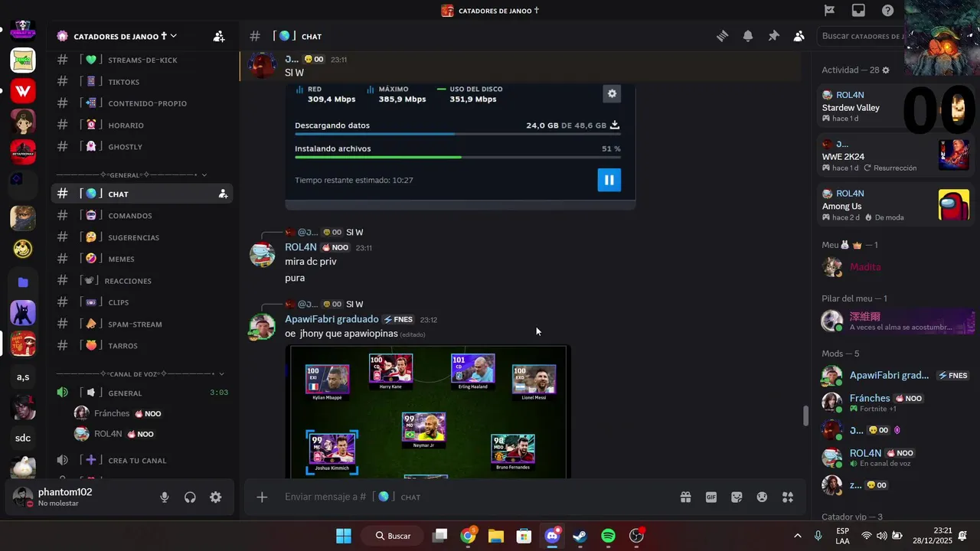Open user settings gear icon
980x551 pixels.
click(216, 497)
